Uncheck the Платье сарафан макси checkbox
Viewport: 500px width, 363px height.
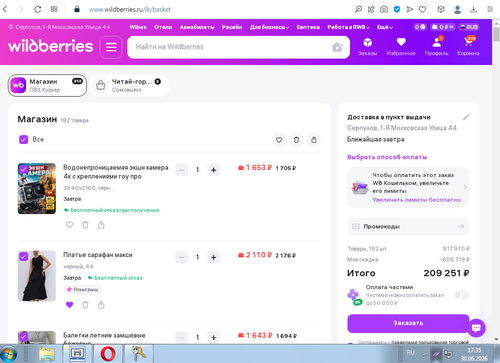(x=23, y=256)
